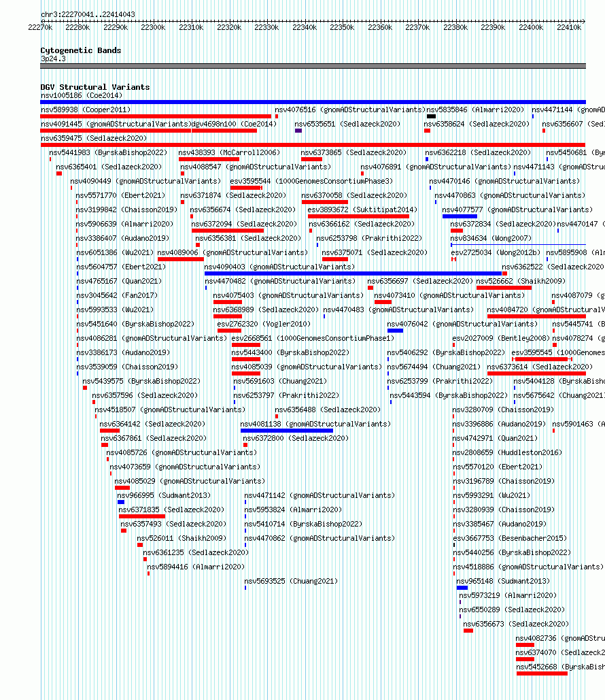Select the nsv4081138 blue variant bar
The image size is (605, 700).
(286, 431)
